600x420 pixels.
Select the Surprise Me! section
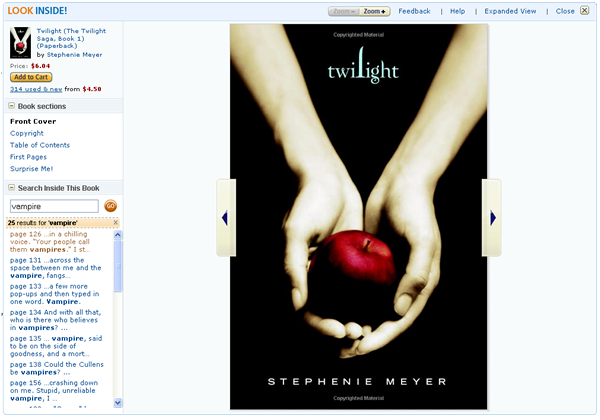(31, 169)
